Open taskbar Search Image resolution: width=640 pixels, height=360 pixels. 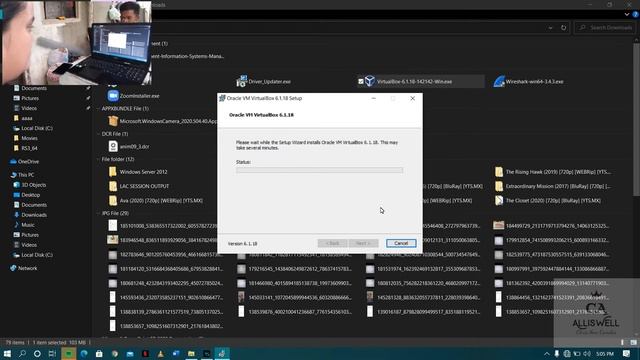click(x=22, y=353)
